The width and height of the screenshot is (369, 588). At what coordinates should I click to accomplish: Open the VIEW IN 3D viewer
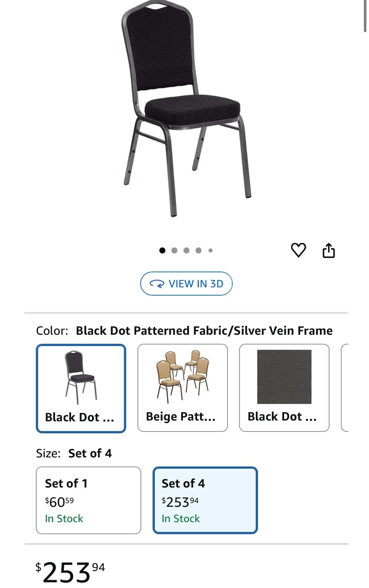point(186,283)
